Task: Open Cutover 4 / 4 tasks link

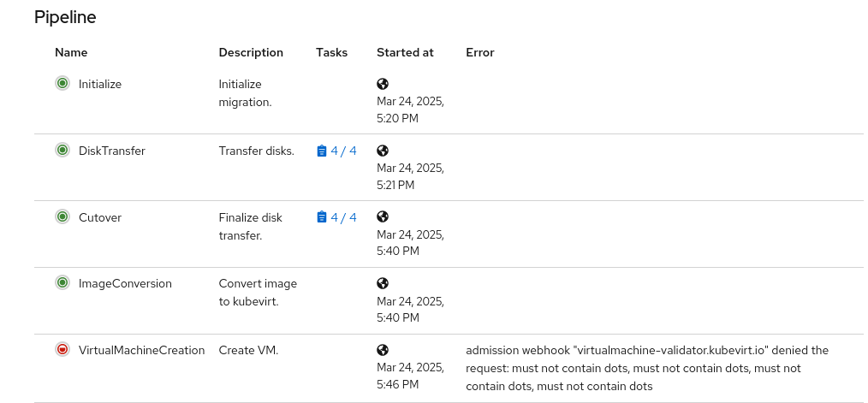Action: [336, 217]
